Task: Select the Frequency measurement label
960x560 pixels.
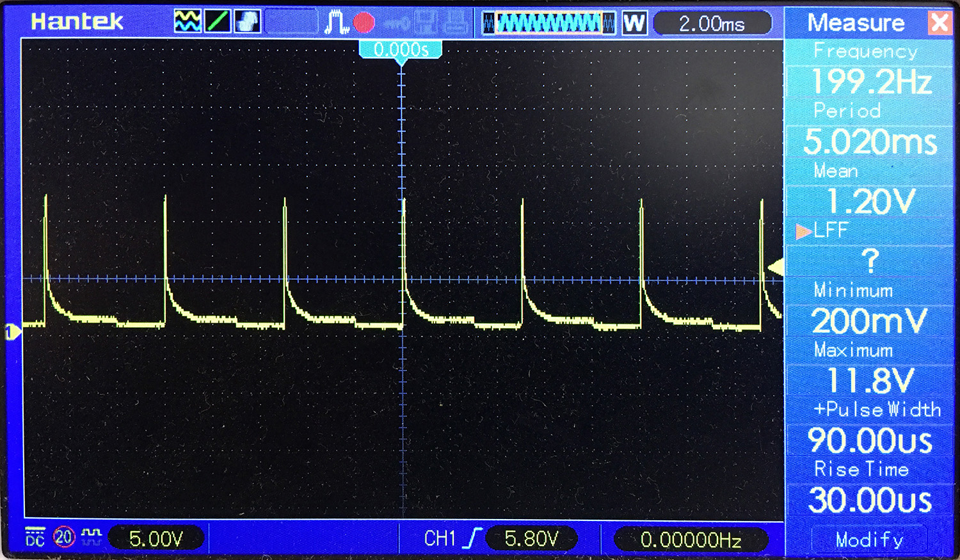Action: (865, 51)
